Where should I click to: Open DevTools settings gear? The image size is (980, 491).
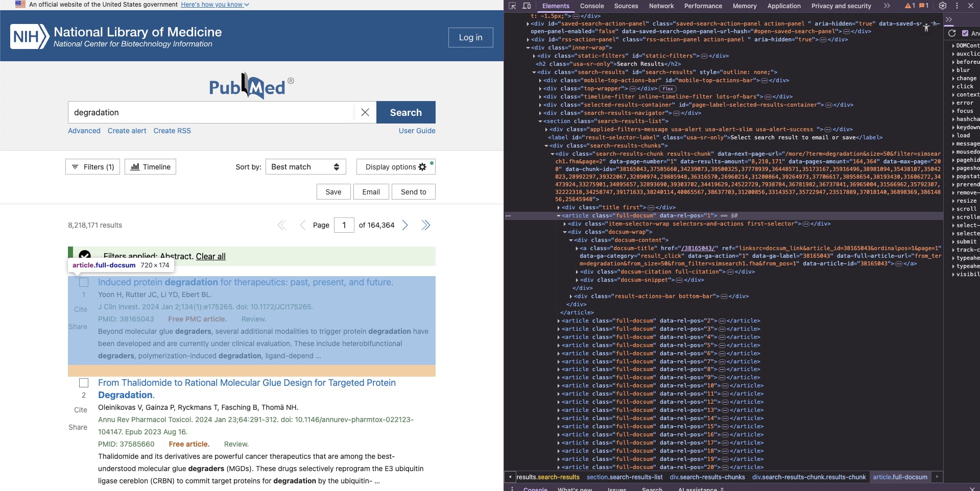(943, 6)
